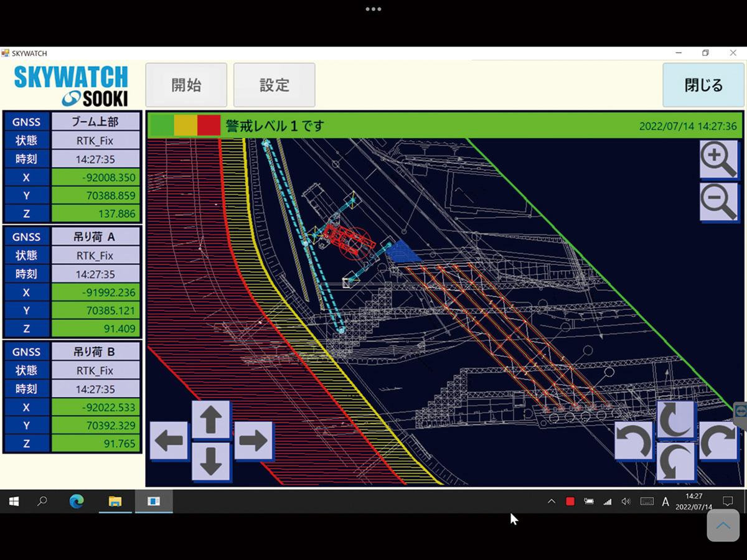Pan the map upward with arrow
This screenshot has height=560, width=747.
(x=211, y=420)
